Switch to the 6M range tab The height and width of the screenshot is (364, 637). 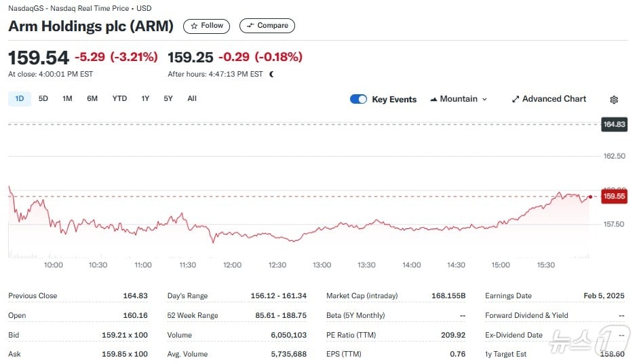click(92, 98)
